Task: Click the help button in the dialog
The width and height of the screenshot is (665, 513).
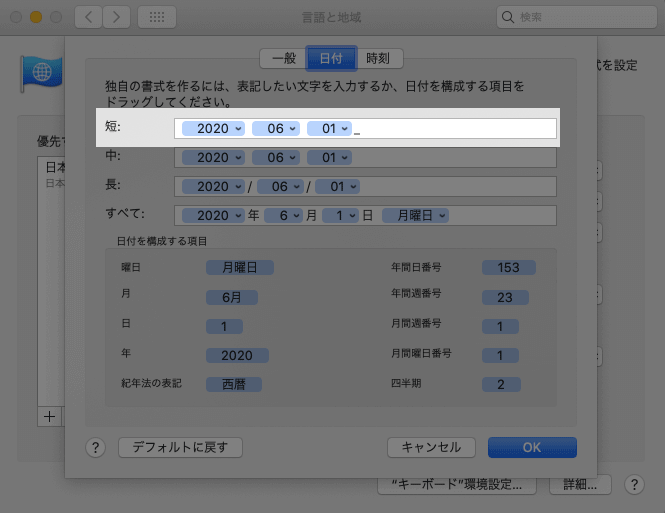Action: 95,447
